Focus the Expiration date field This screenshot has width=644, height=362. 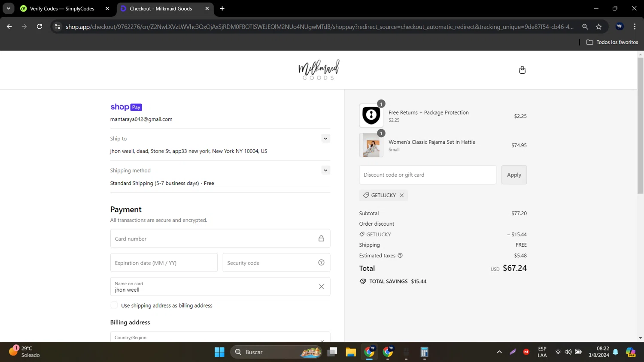coord(164,262)
